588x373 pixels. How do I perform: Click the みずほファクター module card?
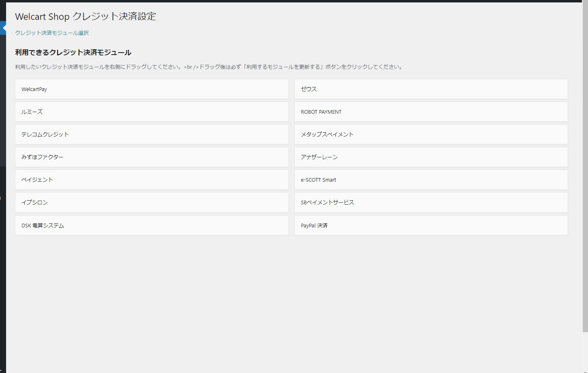[152, 157]
